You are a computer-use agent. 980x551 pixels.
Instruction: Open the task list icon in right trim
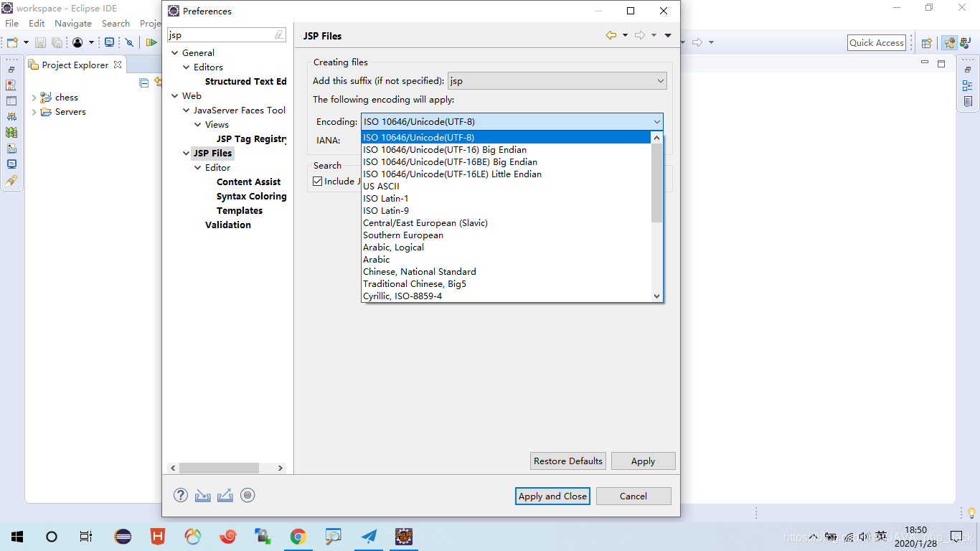[968, 102]
